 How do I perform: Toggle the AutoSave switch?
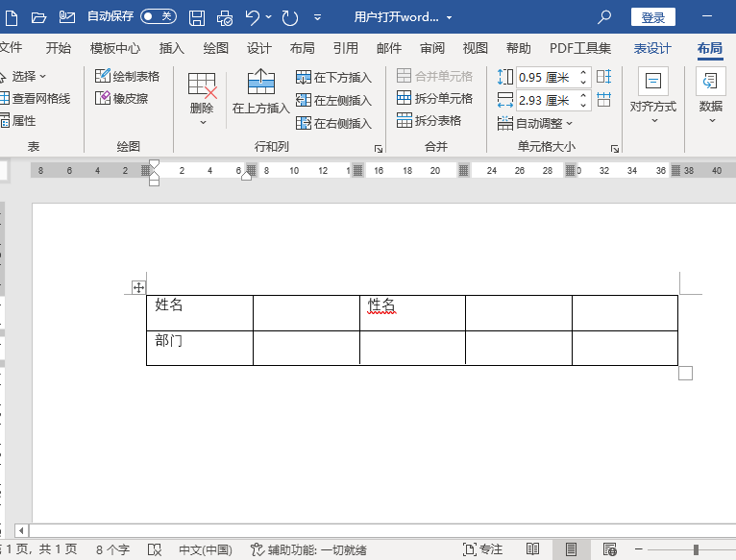159,17
